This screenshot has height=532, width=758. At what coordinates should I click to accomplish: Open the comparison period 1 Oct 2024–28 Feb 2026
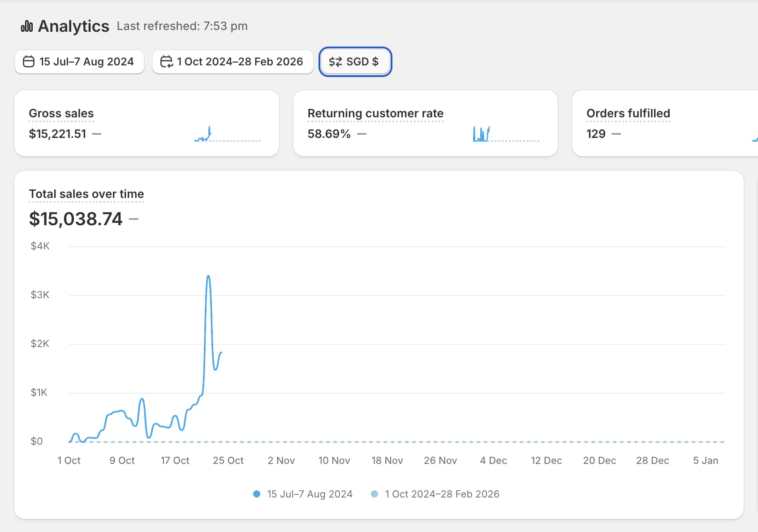(233, 62)
